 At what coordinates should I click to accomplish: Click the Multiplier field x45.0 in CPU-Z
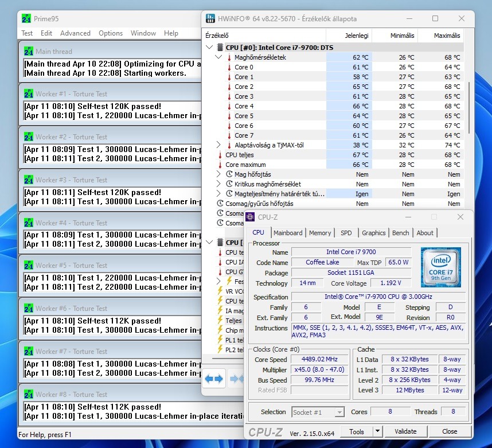pos(319,369)
